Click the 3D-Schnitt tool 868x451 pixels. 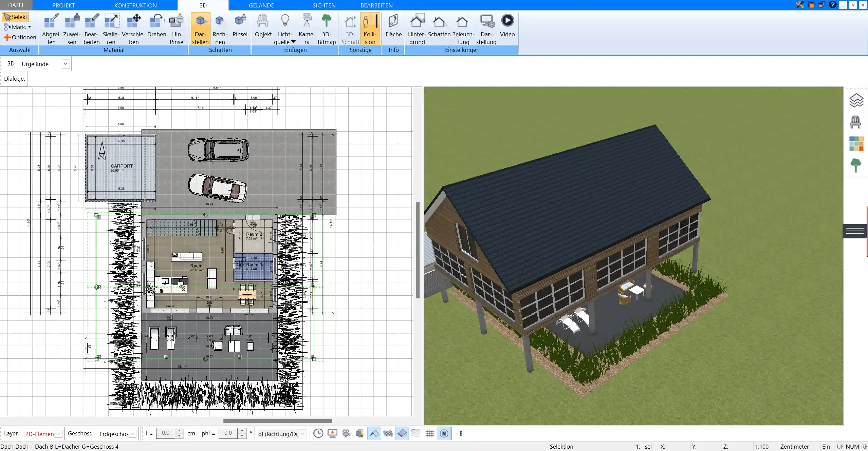coord(350,29)
